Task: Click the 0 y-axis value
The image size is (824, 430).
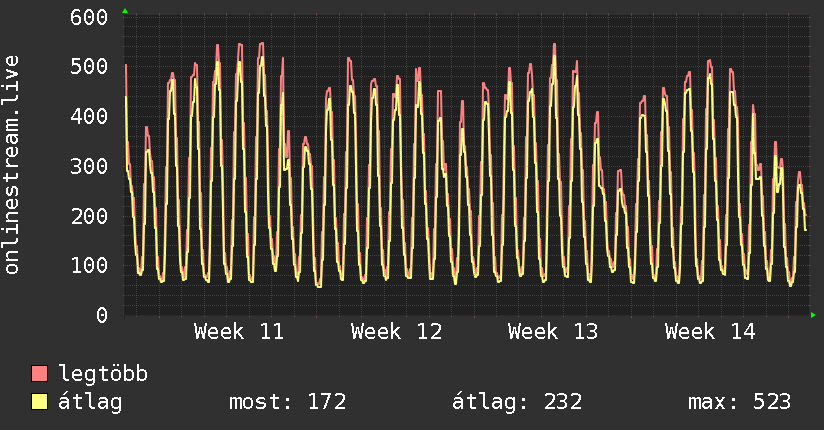Action: [102, 315]
